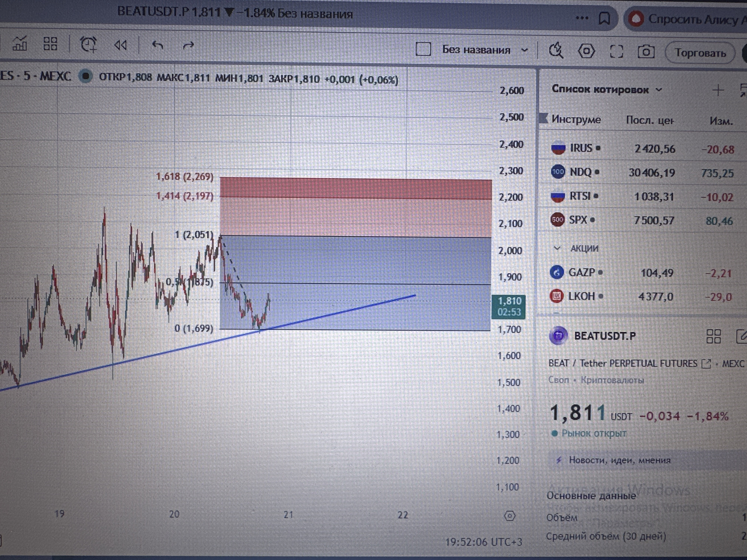Click the Торговать button
This screenshot has width=747, height=560.
tap(700, 53)
